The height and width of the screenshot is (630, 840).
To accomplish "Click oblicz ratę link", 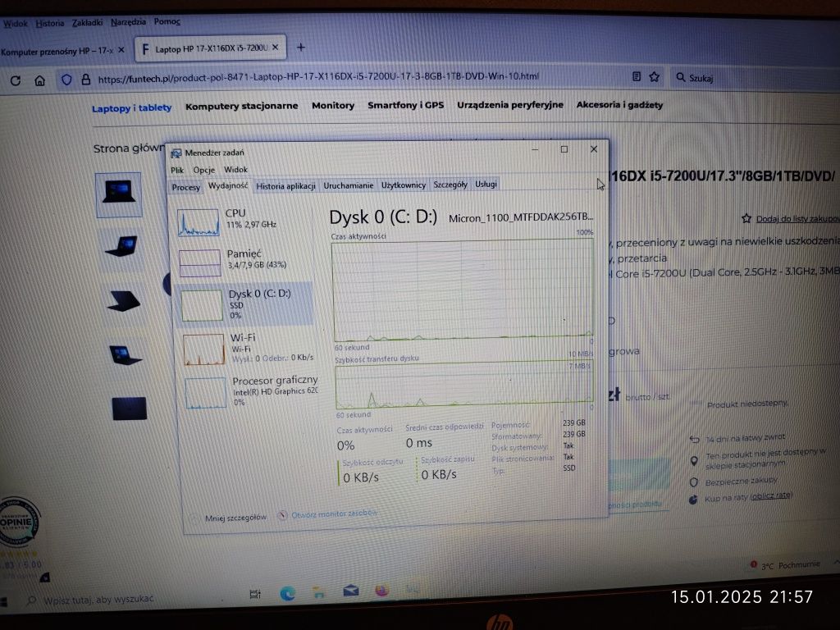I will (770, 495).
